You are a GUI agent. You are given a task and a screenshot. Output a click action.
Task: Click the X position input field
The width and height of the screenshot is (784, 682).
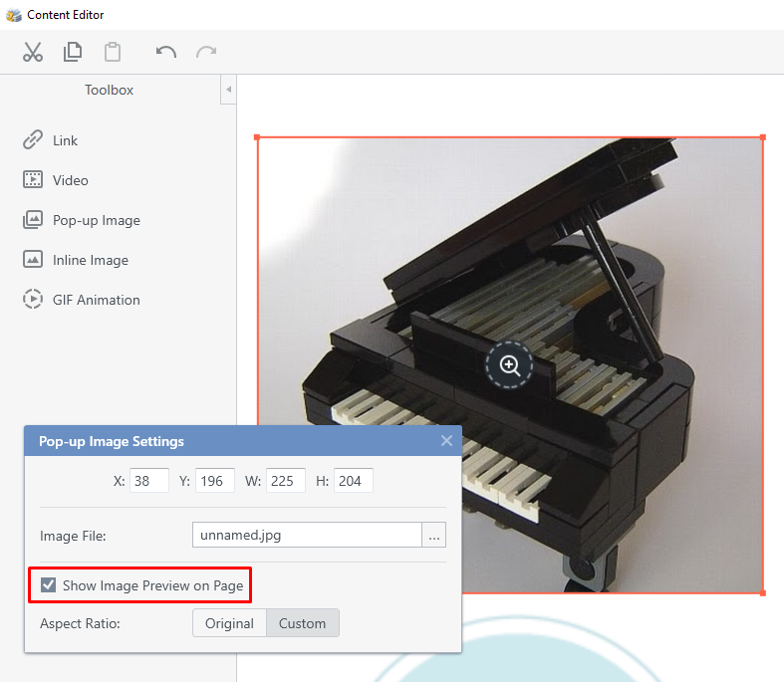click(x=149, y=481)
